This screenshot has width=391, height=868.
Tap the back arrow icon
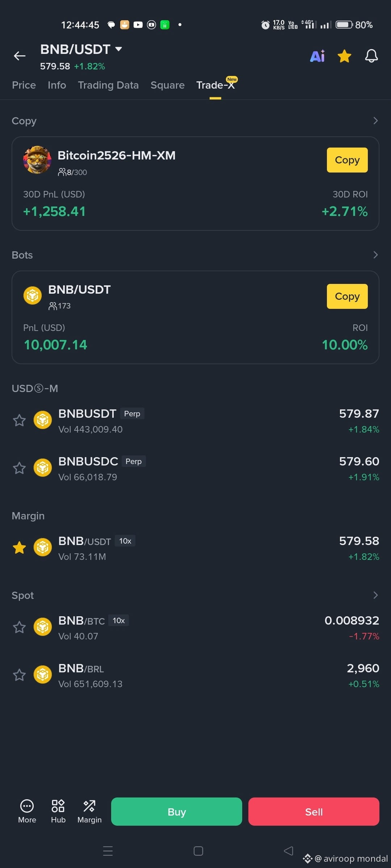point(20,56)
